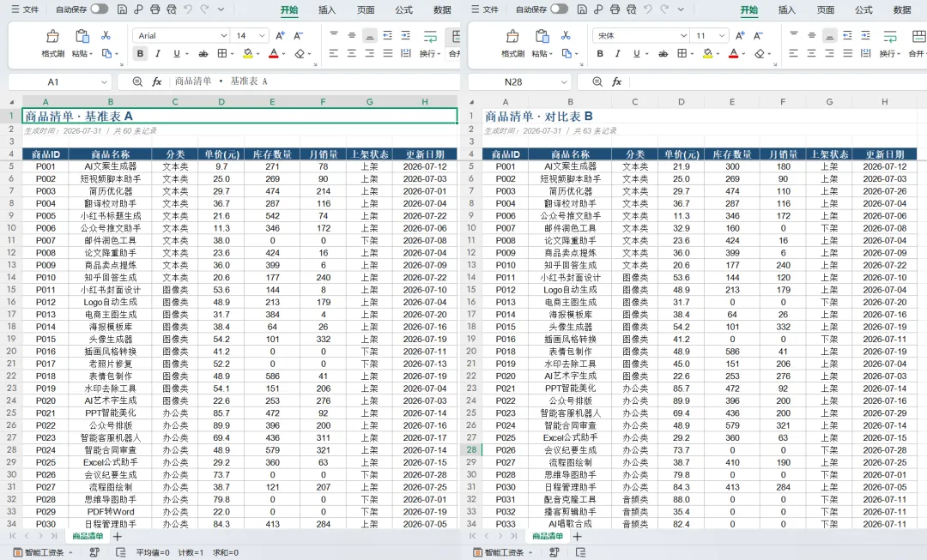This screenshot has height=560, width=927.
Task: Click the print icon in left window
Action: click(x=154, y=9)
